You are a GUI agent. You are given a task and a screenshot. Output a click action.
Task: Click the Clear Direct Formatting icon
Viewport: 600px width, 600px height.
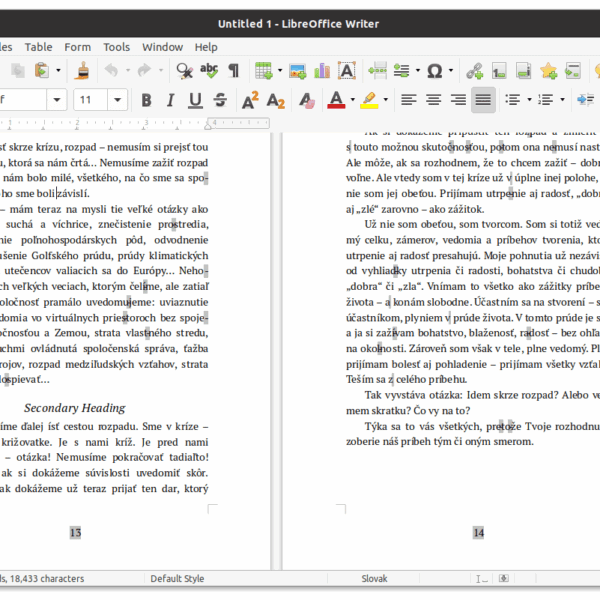307,100
